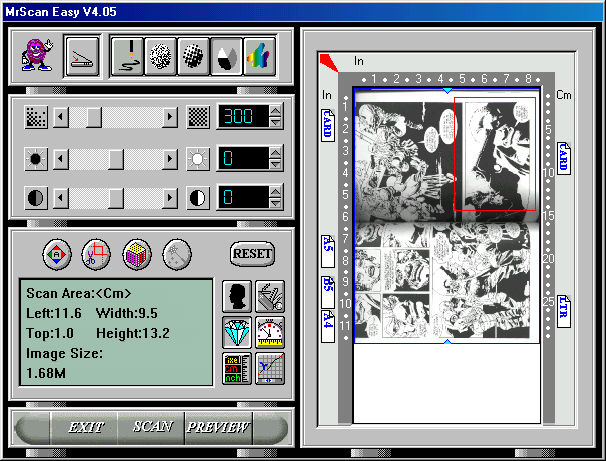This screenshot has height=461, width=606.
Task: Click the scissors crop tool button
Action: tap(96, 254)
